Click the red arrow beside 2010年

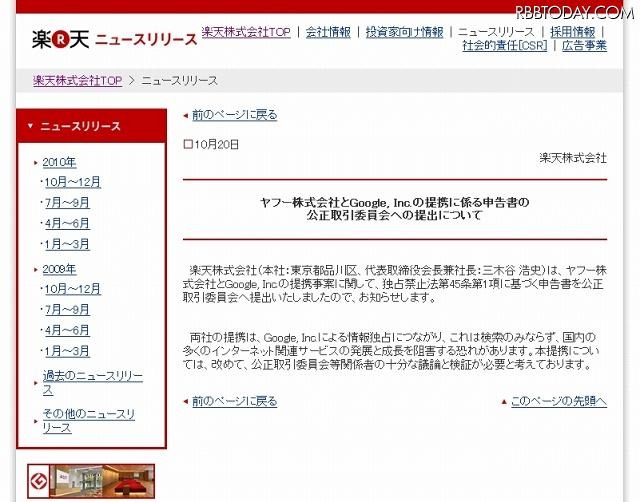pos(36,163)
